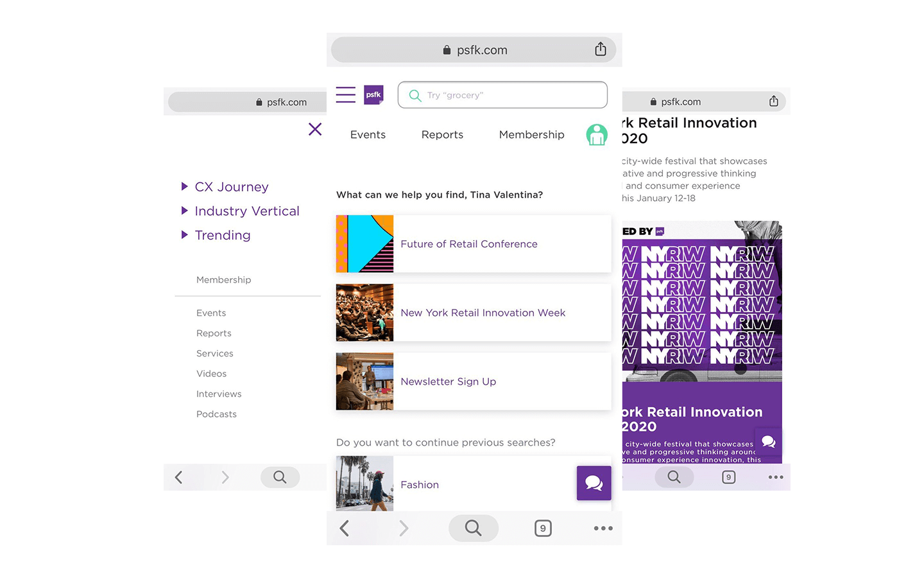Expand the Trending triangle
924x578 pixels.
[x=185, y=235]
